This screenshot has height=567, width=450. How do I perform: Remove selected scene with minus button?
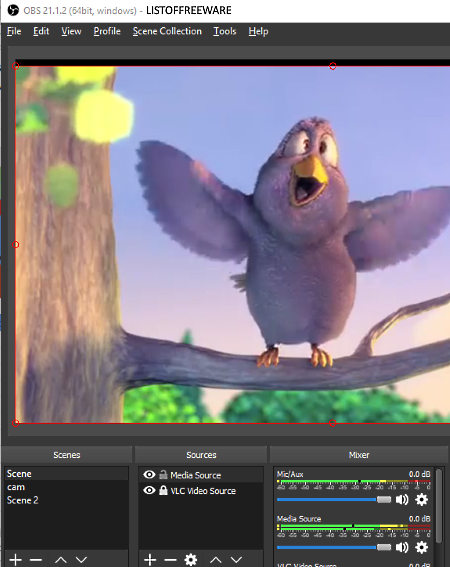(36, 560)
